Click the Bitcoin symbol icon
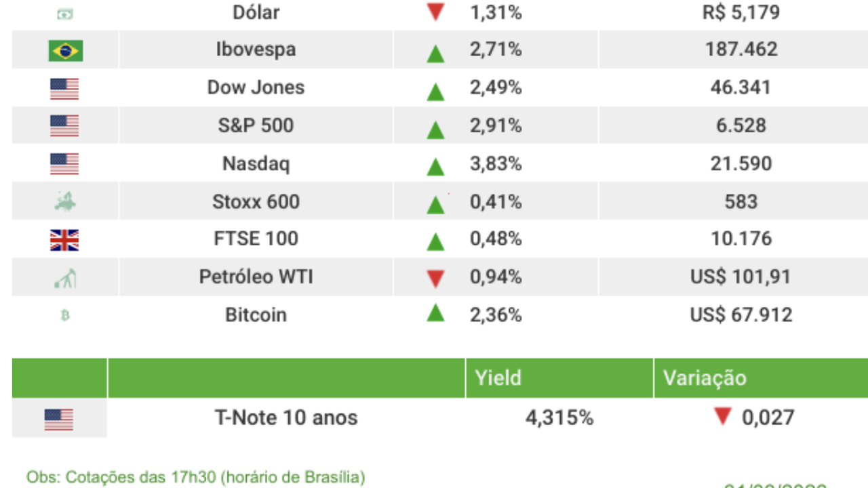This screenshot has height=488, width=868. (x=65, y=315)
